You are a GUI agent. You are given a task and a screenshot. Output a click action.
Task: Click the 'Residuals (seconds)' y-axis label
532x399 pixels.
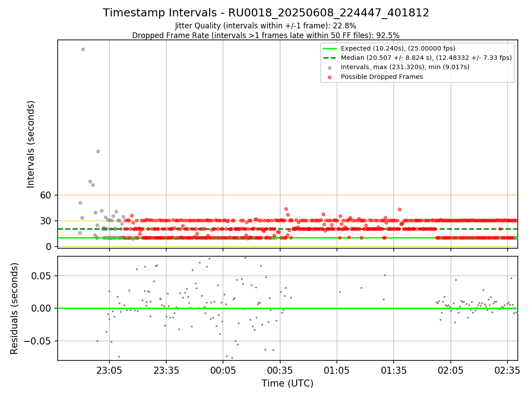pos(15,308)
